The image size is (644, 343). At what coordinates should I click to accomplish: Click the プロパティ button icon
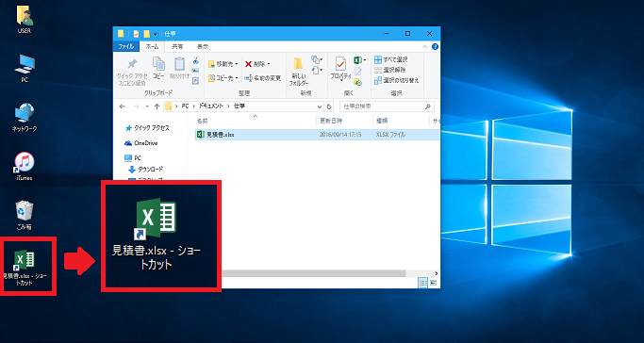tap(341, 70)
